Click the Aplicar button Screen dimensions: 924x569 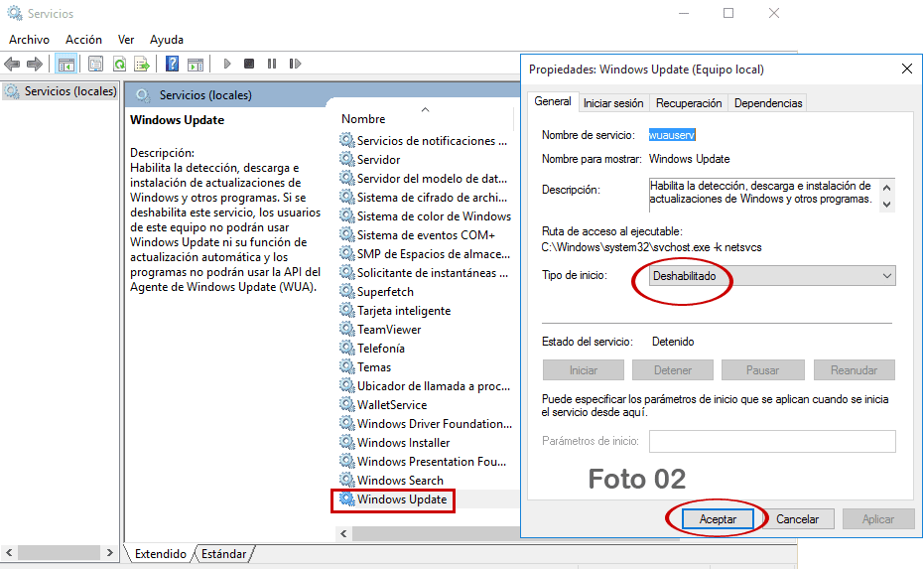(x=878, y=519)
